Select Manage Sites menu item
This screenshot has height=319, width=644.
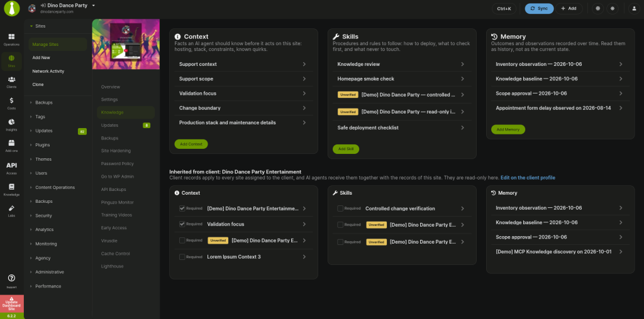click(x=58, y=45)
